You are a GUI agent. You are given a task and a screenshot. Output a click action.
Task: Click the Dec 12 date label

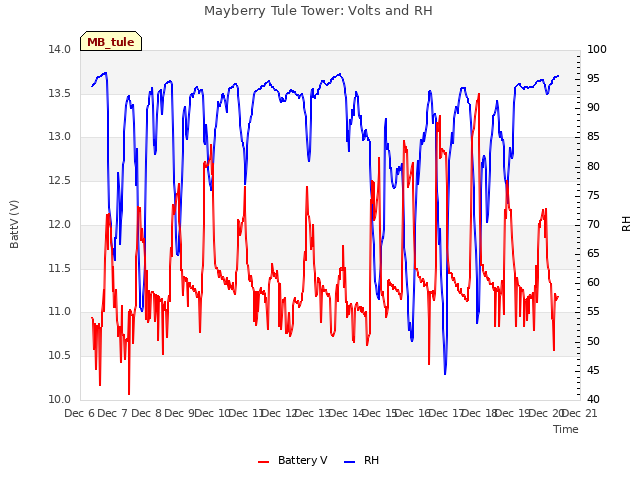tap(280, 413)
